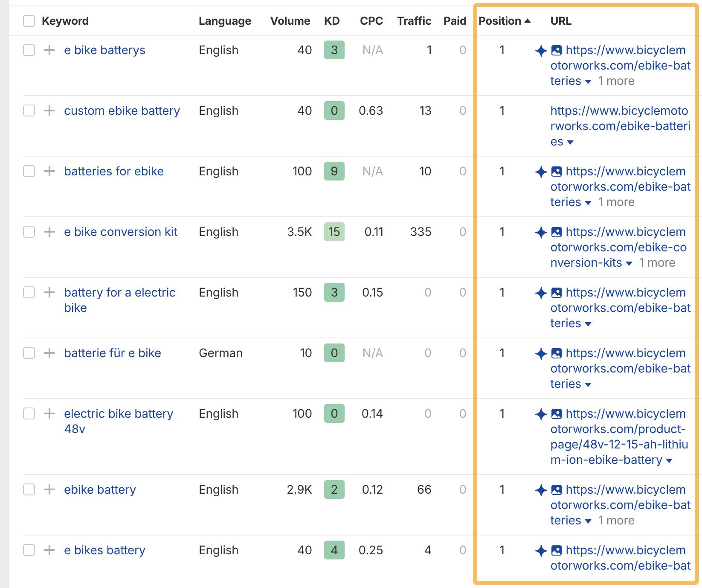This screenshot has height=588, width=702.
Task: Add 'electric bike battery 48v' with plus icon
Action: tap(49, 413)
